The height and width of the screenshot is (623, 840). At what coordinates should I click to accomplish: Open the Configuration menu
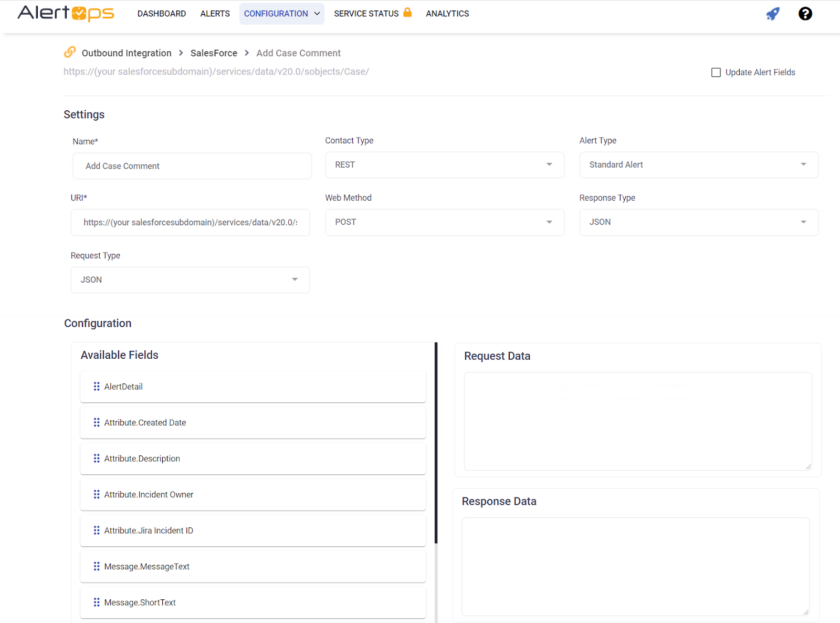[x=281, y=14]
